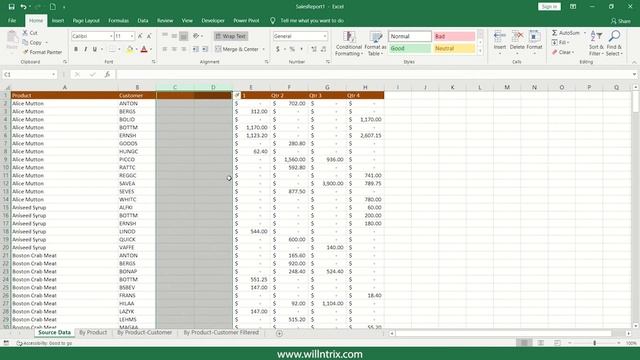Toggle Bold formatting
Image resolution: width=640 pixels, height=360 pixels.
(x=76, y=49)
